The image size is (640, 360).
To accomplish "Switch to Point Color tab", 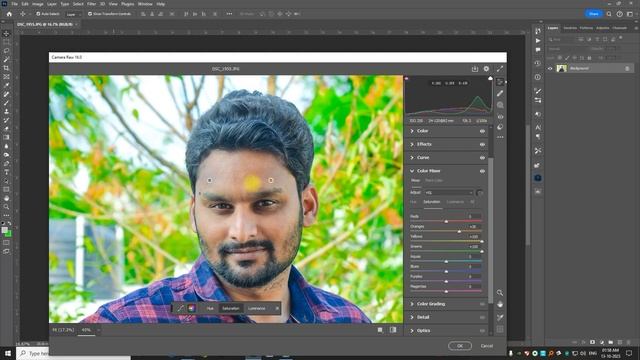I will [433, 180].
